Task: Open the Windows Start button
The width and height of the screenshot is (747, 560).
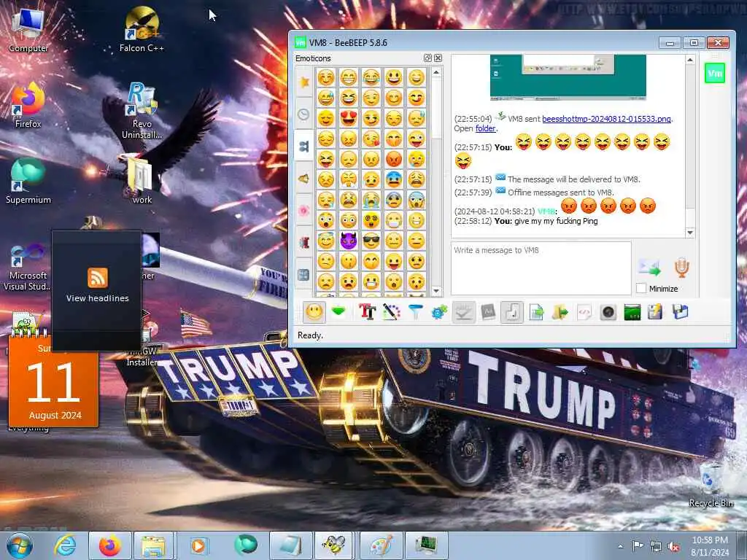Action: [20, 545]
